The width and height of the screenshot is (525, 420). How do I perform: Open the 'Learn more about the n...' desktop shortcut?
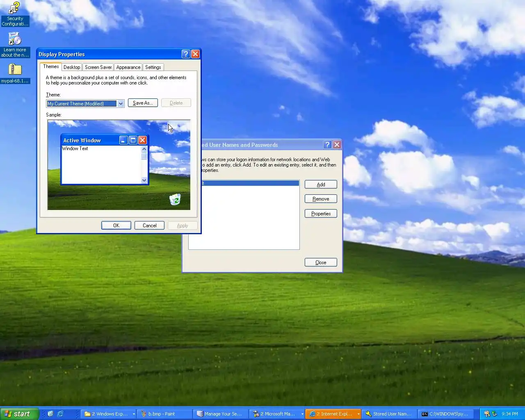pos(15,45)
